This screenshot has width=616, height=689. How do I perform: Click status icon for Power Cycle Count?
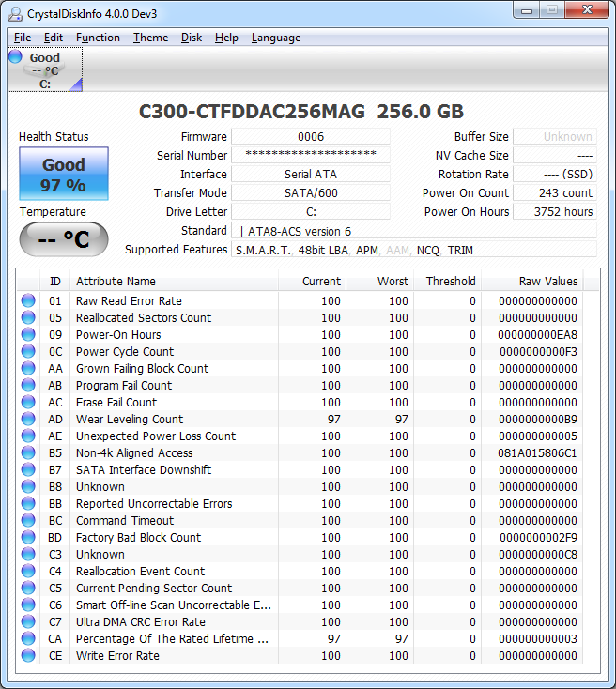coord(28,351)
